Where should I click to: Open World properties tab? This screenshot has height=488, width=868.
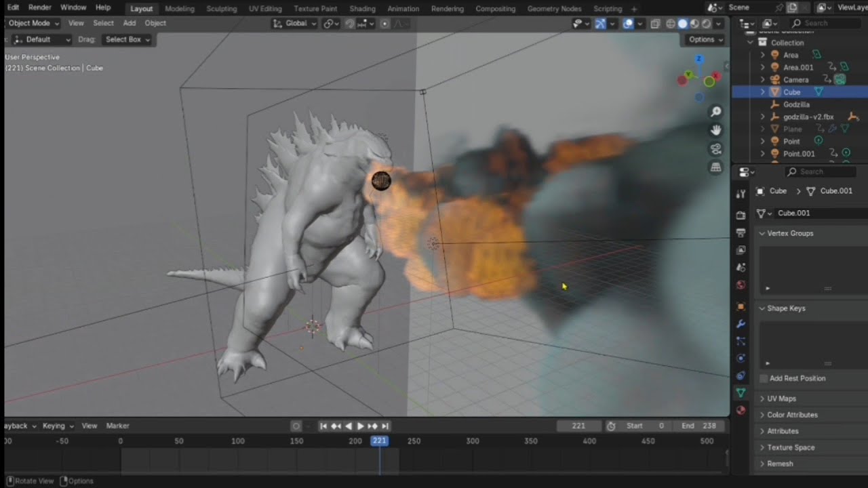tap(741, 285)
